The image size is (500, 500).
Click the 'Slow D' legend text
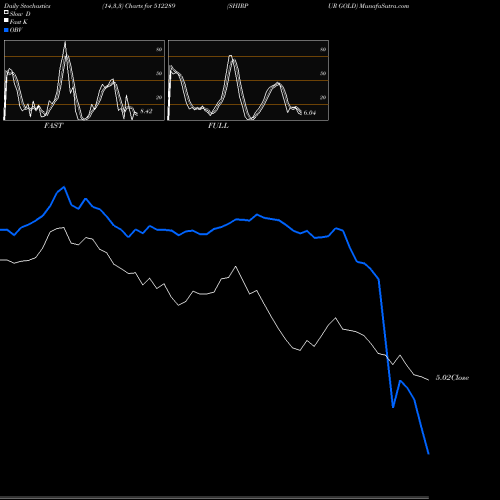pos(20,14)
